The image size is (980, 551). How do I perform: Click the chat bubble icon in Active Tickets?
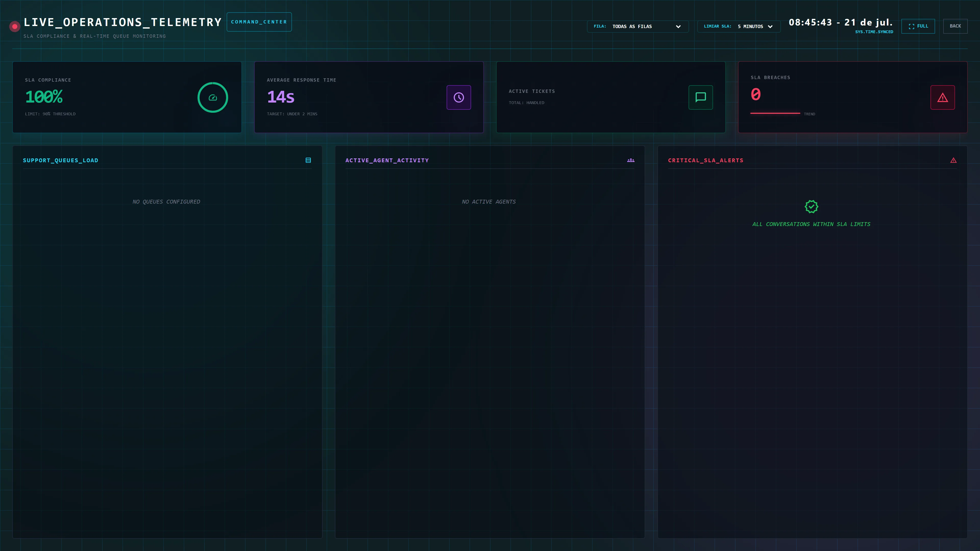coord(700,97)
